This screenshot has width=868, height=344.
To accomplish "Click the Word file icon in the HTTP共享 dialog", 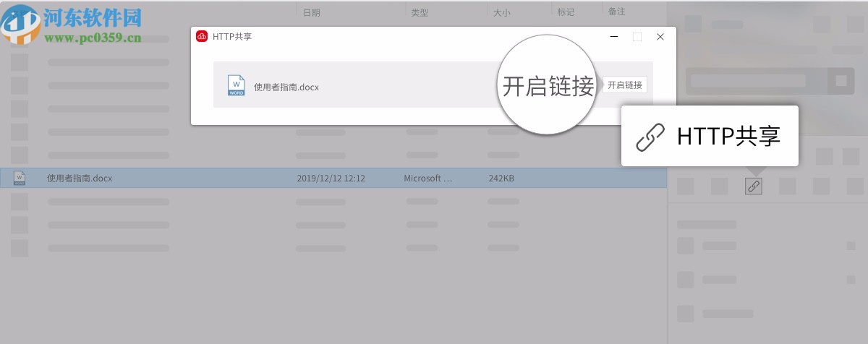I will [x=237, y=85].
